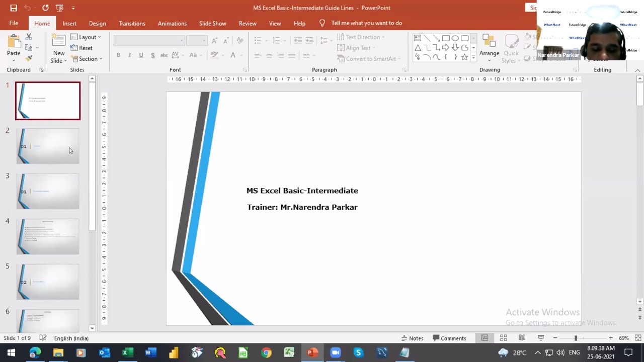Toggle the Comments pane

coord(449,338)
